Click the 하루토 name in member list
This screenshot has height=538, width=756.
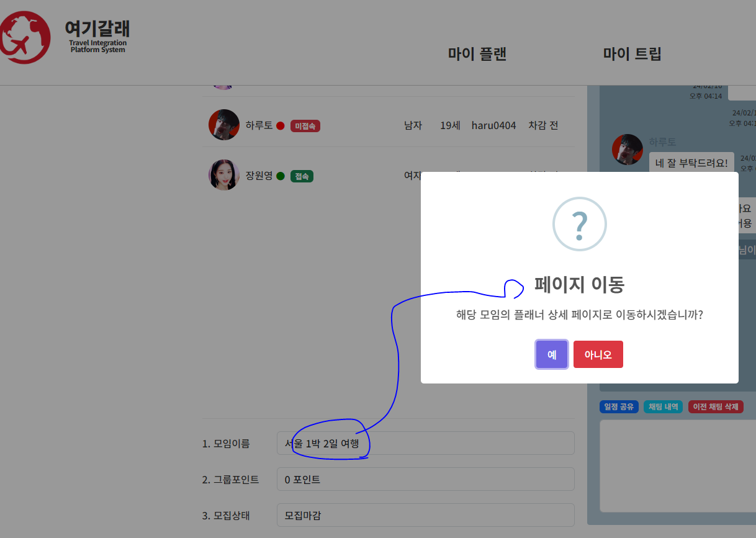coord(259,125)
